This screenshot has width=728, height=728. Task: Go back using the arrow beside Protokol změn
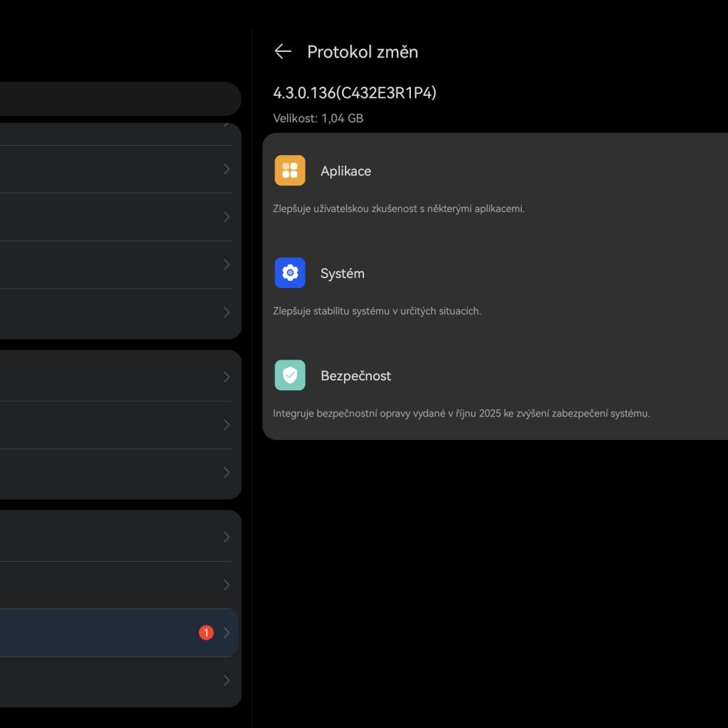[283, 51]
